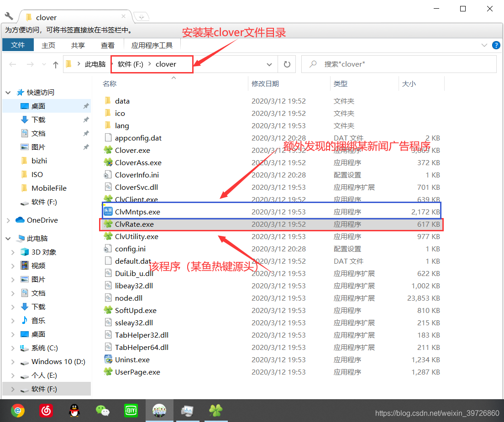Select the UserPage.exe icon
Screen dimensions: 504x422
tap(108, 371)
